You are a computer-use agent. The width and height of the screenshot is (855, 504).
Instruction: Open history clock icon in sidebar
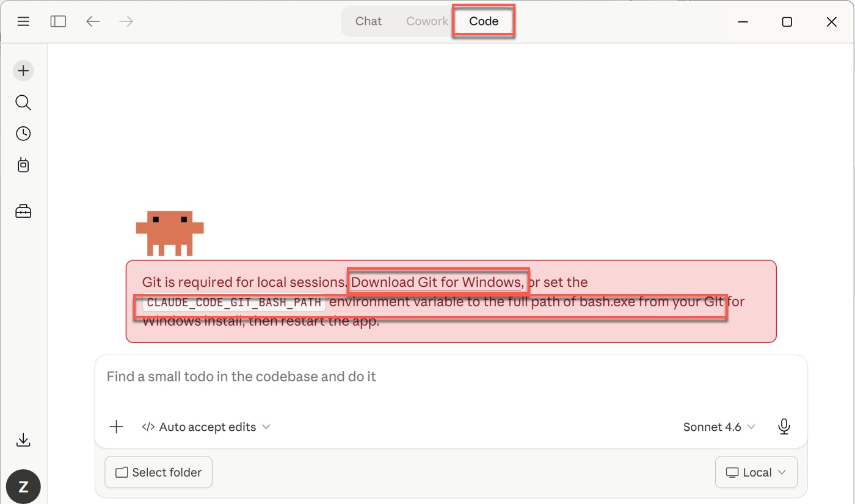pyautogui.click(x=23, y=134)
